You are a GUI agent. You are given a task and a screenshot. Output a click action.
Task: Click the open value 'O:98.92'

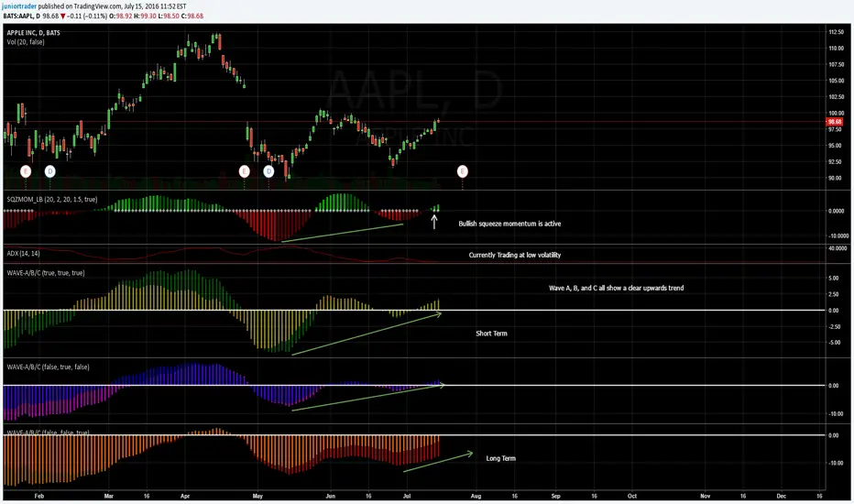[121, 16]
